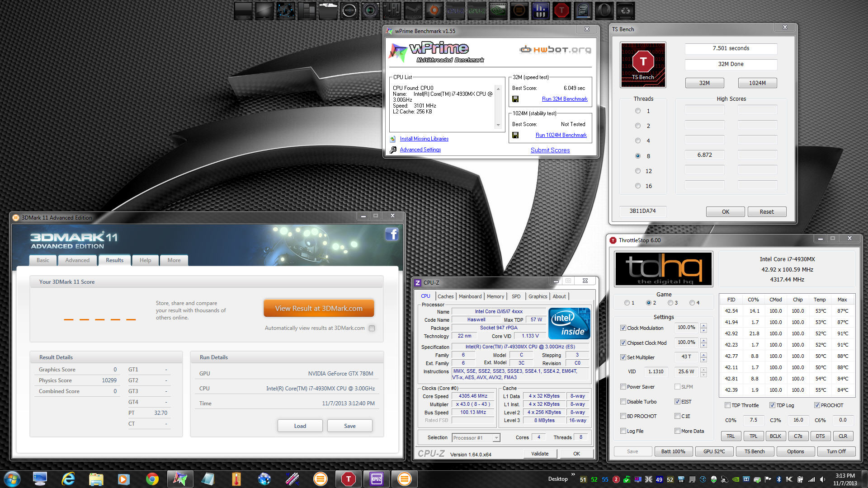
Task: Increase Clock Modulation stepper up arrow
Action: pos(703,325)
